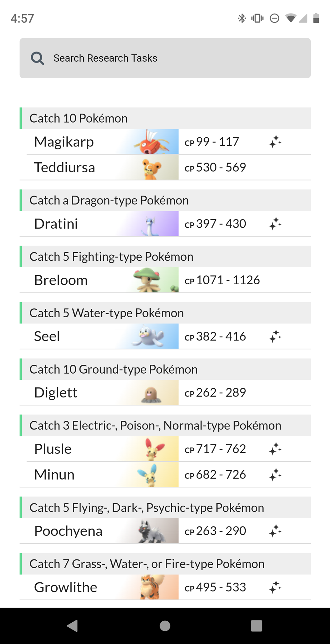Open the Diglett reward entry
Screen dimensions: 330x644
[x=165, y=392]
